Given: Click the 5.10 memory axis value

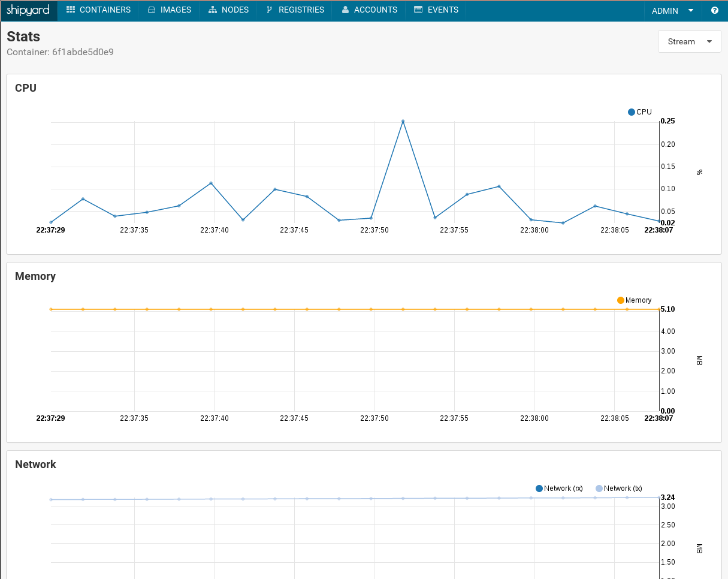Looking at the screenshot, I should 667,309.
